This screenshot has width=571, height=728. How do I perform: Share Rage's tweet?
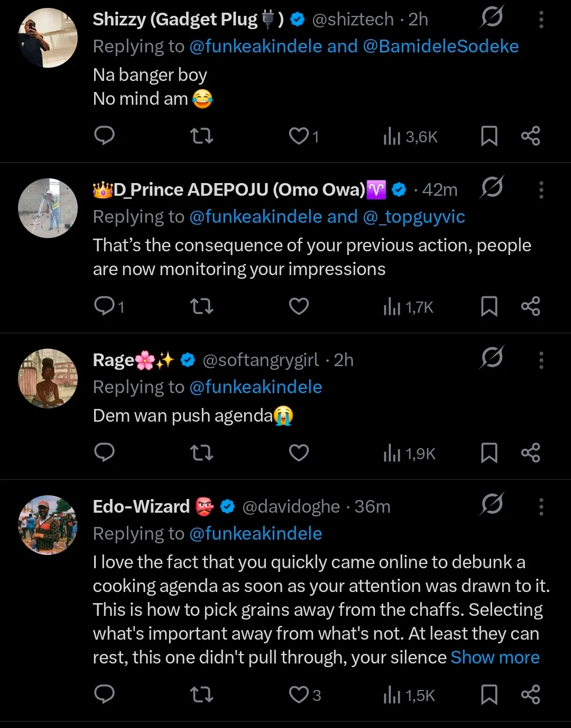[530, 453]
